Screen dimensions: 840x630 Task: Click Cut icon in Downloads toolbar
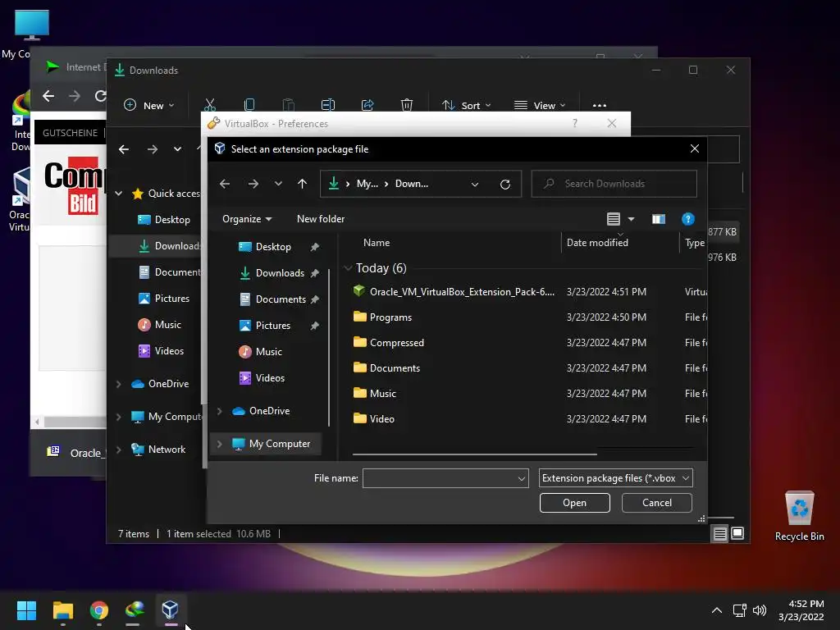[210, 105]
